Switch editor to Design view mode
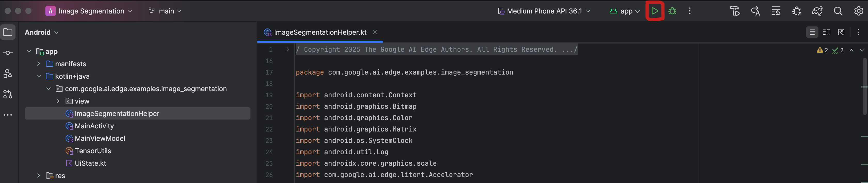 [x=841, y=32]
